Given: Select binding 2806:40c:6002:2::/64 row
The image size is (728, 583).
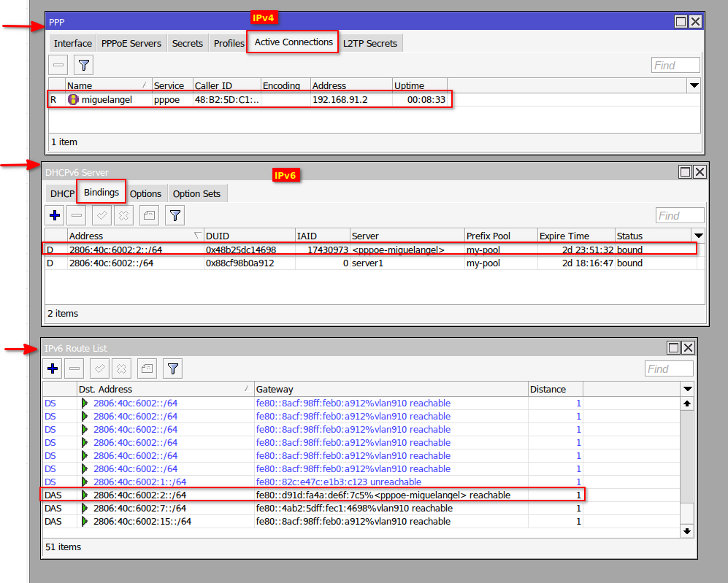Looking at the screenshot, I should [x=370, y=250].
